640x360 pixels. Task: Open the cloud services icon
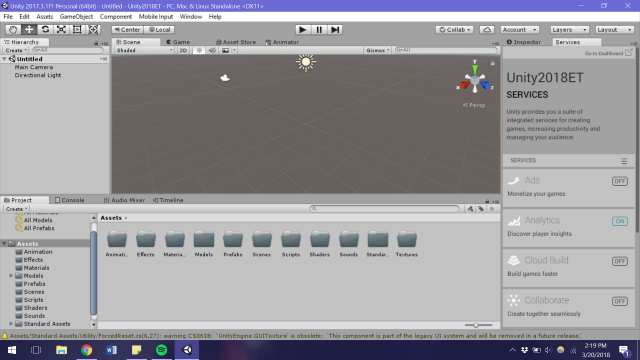click(x=487, y=30)
